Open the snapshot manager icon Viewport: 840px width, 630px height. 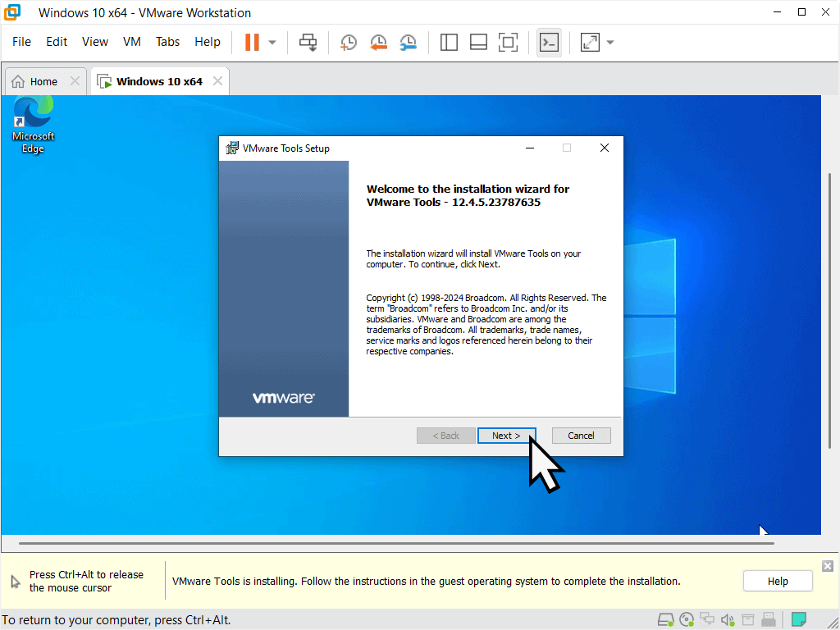pos(408,43)
